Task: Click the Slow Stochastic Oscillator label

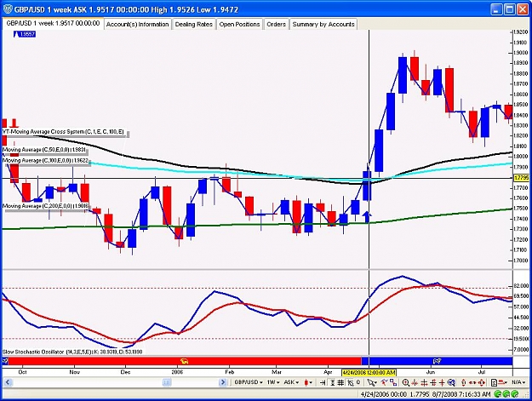Action: (x=72, y=352)
